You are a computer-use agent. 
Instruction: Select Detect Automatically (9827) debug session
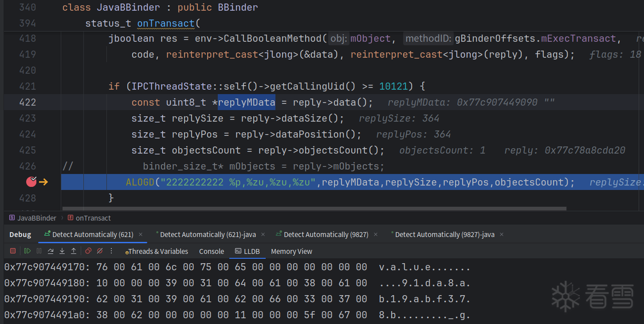[x=326, y=234]
